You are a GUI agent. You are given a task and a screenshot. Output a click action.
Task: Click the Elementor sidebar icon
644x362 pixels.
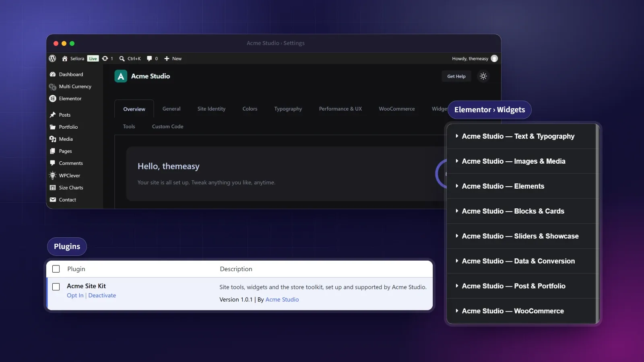click(53, 99)
